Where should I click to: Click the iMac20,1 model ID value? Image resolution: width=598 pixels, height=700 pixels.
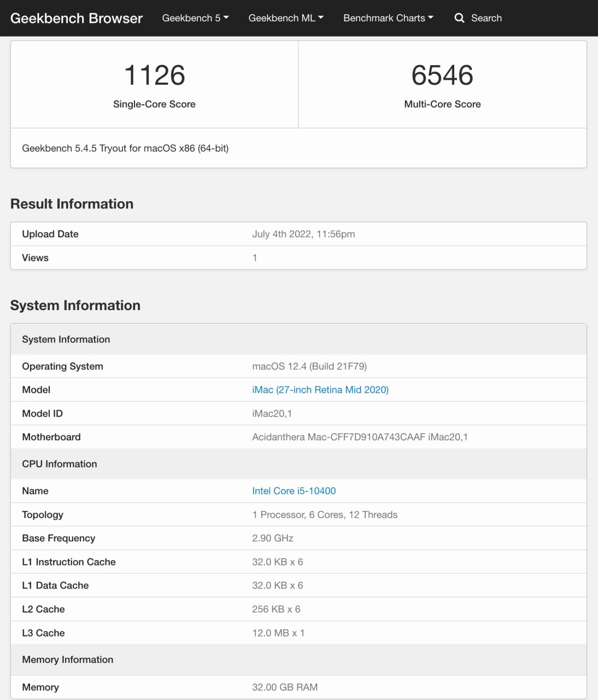pyautogui.click(x=272, y=413)
